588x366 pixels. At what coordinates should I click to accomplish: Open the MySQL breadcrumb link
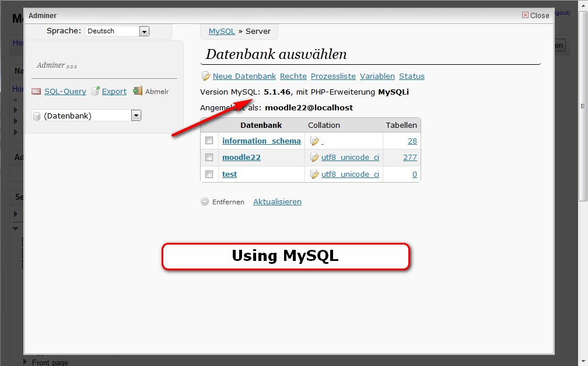pos(222,31)
